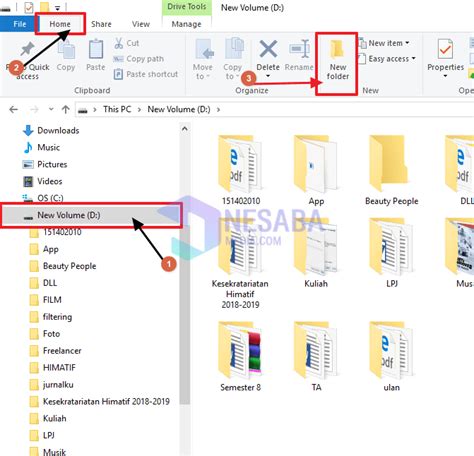Select the Kesekratariatan Himatif 2018-2019 folder icon
The image size is (474, 456).
point(240,247)
